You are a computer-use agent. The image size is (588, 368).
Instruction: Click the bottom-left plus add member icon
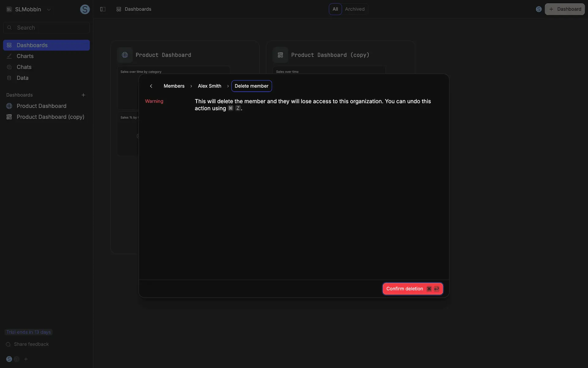point(26,359)
